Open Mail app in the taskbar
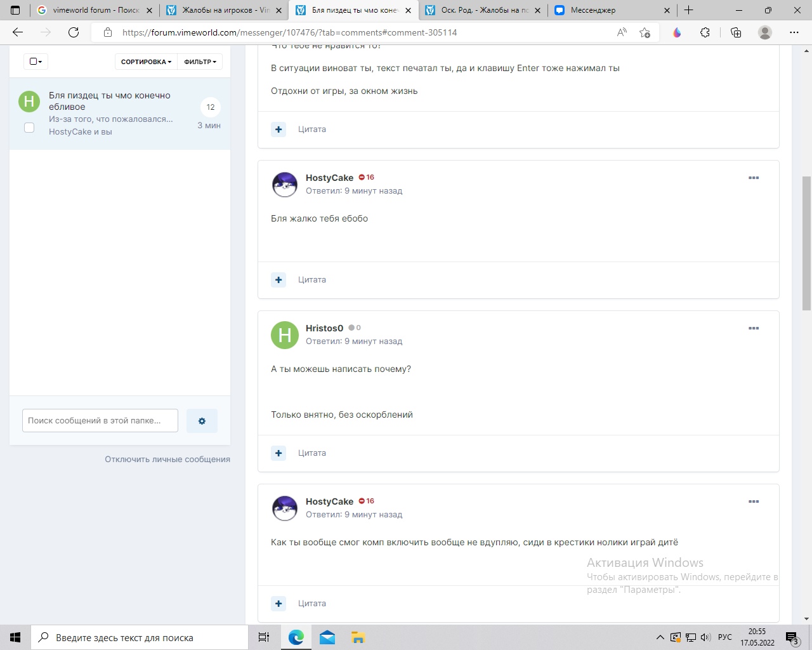The height and width of the screenshot is (650, 812). coord(327,637)
